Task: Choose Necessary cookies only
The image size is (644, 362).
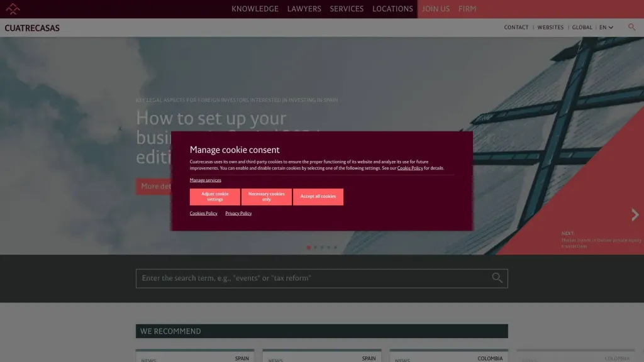Action: click(267, 197)
